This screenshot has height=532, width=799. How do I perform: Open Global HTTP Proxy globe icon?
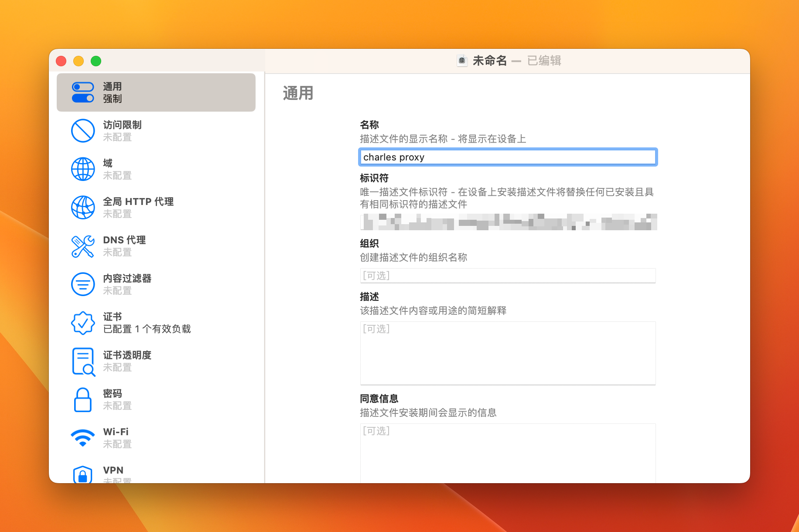coord(83,208)
